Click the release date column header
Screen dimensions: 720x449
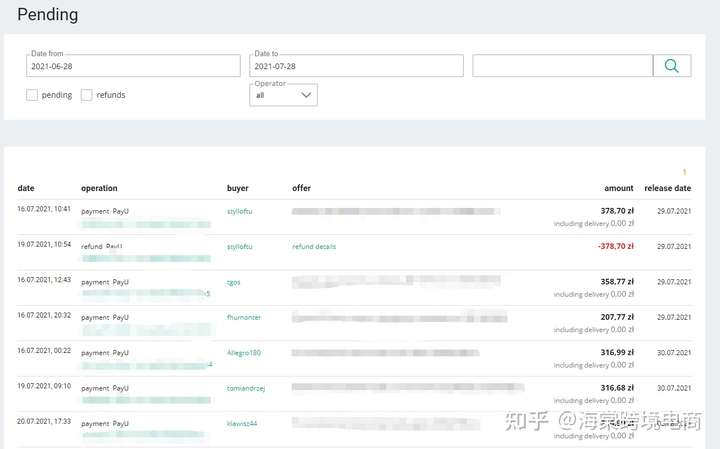click(x=668, y=188)
